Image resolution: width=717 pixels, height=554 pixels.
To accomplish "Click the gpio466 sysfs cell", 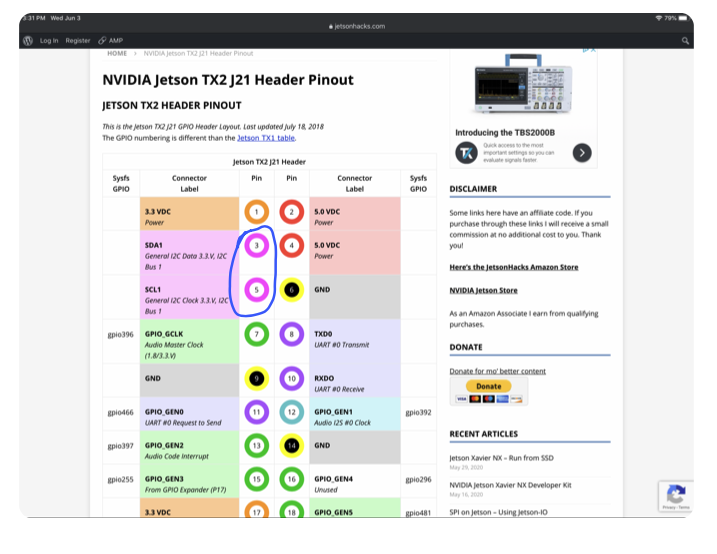I will 121,412.
